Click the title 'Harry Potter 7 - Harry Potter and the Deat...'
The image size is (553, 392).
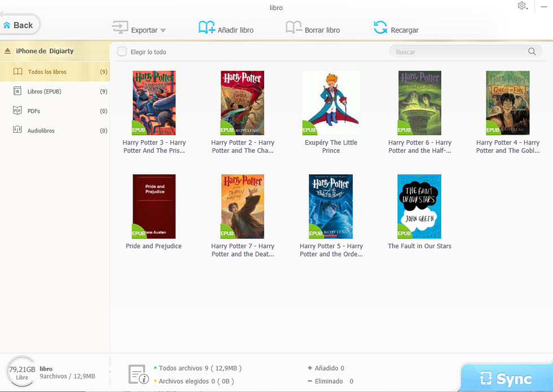243,250
